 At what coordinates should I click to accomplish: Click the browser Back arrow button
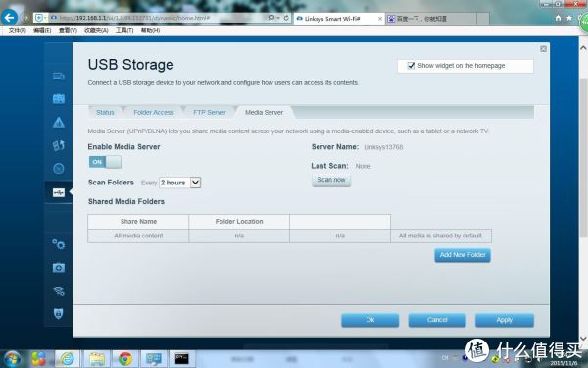[x=9, y=18]
